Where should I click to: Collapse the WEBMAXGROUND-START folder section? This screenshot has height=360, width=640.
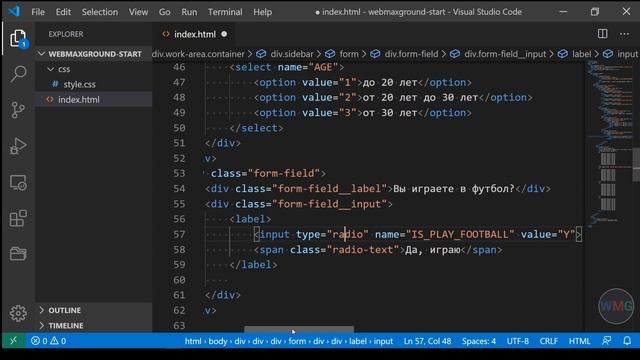(x=93, y=54)
